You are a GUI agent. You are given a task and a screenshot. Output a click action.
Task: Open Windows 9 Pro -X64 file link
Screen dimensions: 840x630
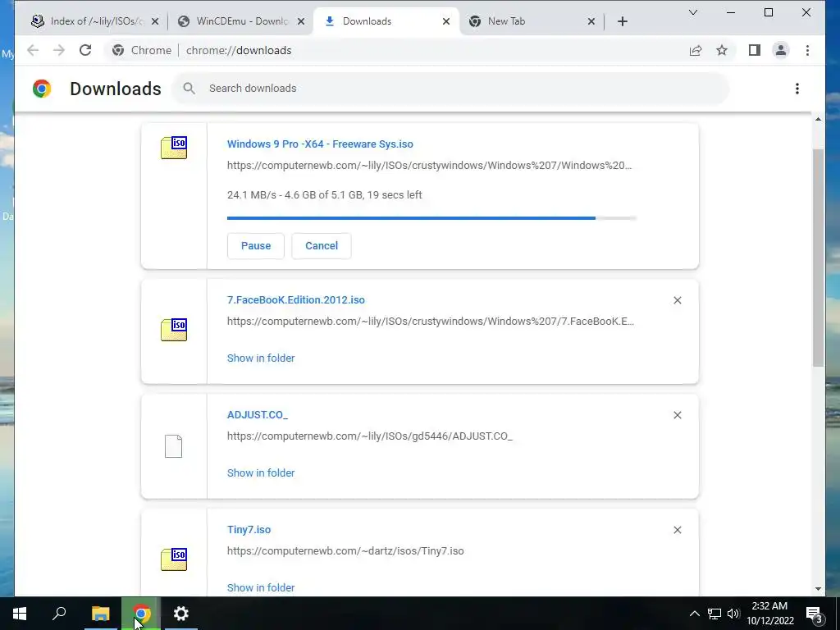(320, 144)
